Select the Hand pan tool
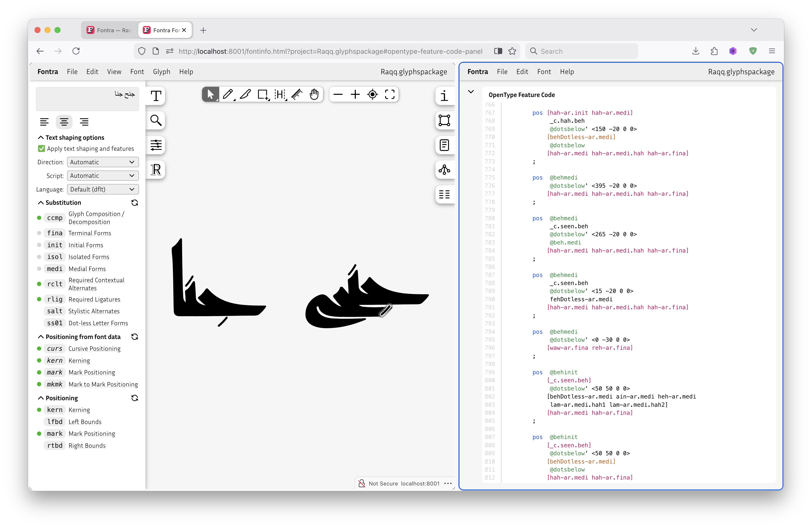 click(314, 94)
